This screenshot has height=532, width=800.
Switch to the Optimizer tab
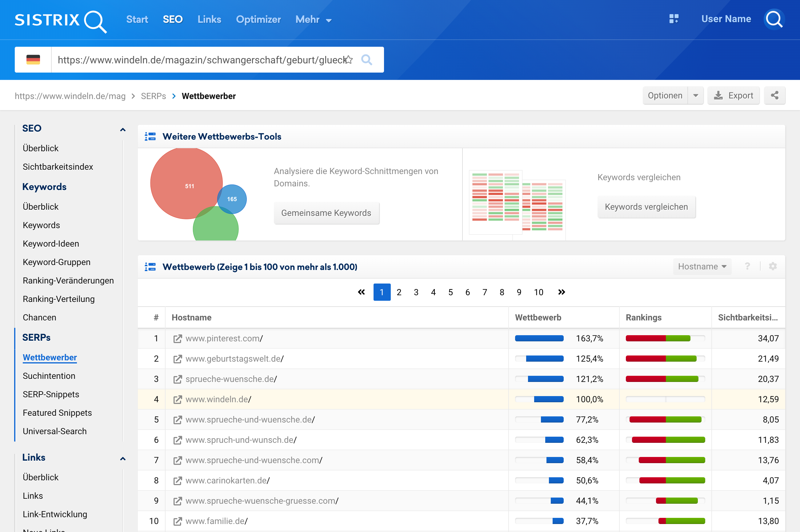click(x=258, y=19)
